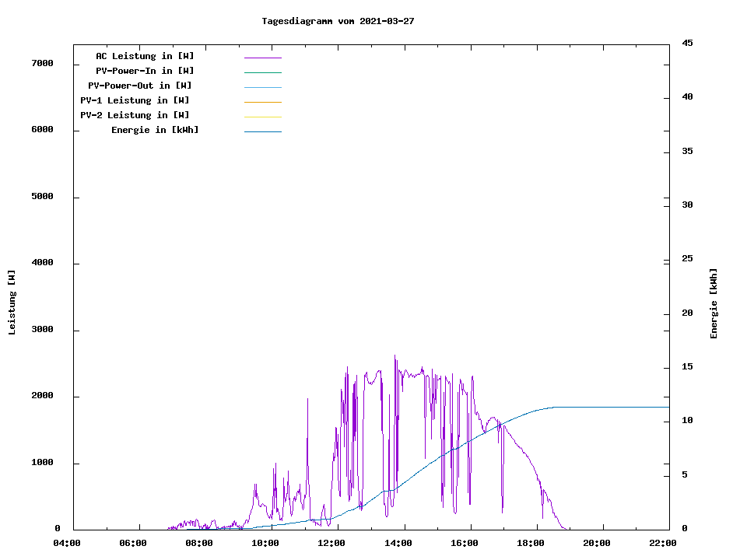747x560 pixels.
Task: Select the 18:00 time axis label
Action: click(x=531, y=544)
